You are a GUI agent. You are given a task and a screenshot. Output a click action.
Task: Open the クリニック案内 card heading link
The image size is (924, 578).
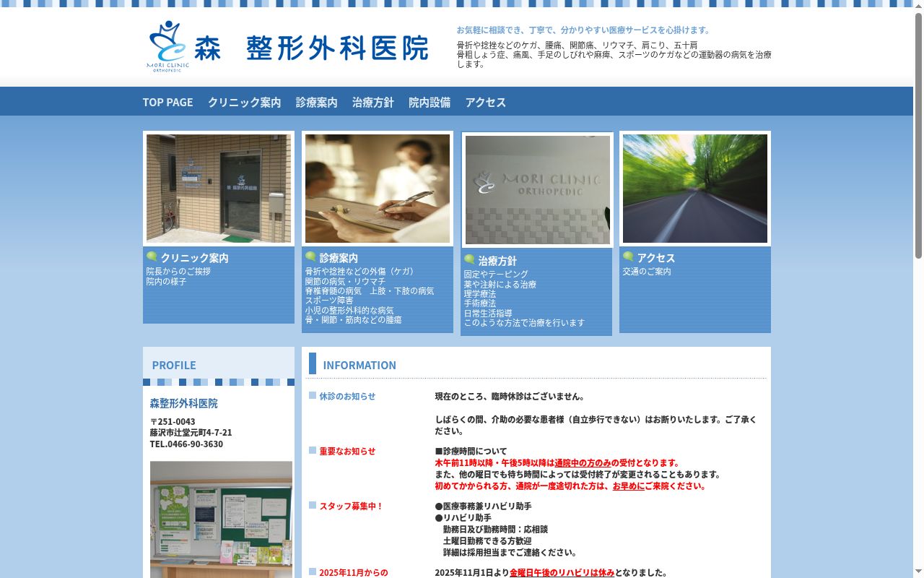tap(195, 258)
